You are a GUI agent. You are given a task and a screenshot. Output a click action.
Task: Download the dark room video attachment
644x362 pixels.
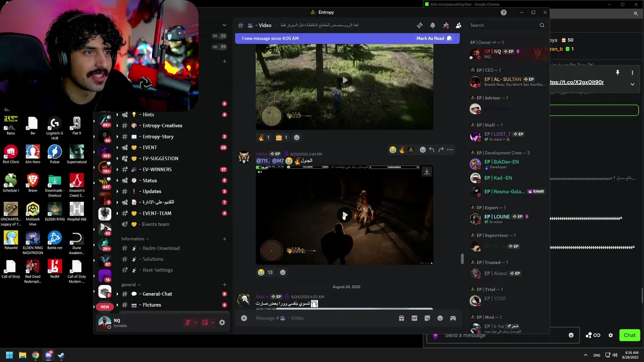coord(427,171)
